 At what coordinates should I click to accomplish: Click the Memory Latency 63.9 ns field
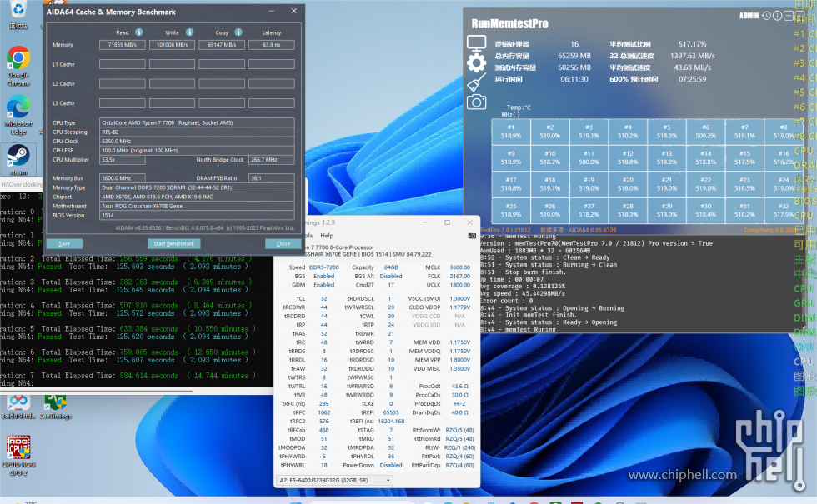point(272,45)
